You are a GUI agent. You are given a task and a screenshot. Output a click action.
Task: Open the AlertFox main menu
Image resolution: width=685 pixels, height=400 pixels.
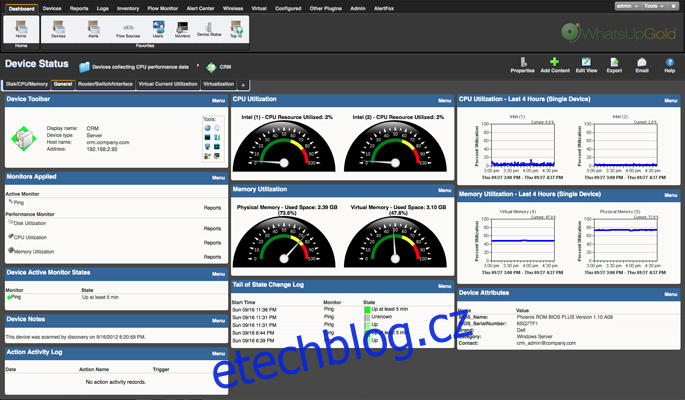(x=384, y=8)
